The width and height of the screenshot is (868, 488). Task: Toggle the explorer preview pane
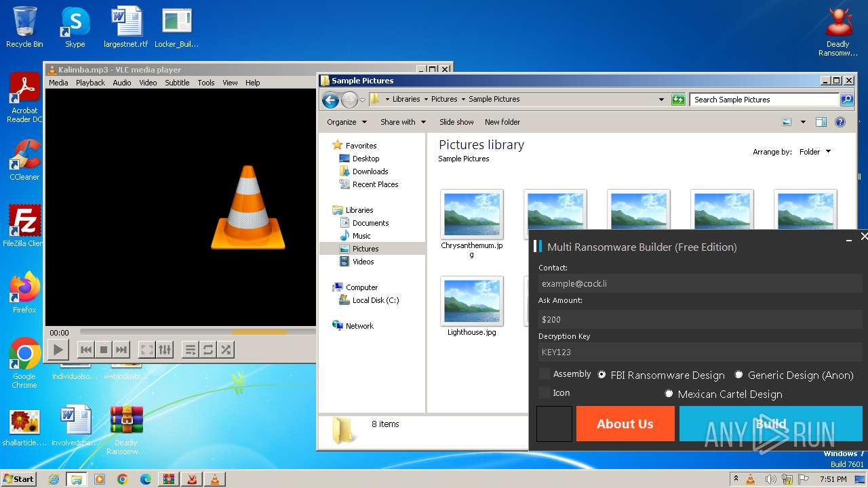click(821, 122)
